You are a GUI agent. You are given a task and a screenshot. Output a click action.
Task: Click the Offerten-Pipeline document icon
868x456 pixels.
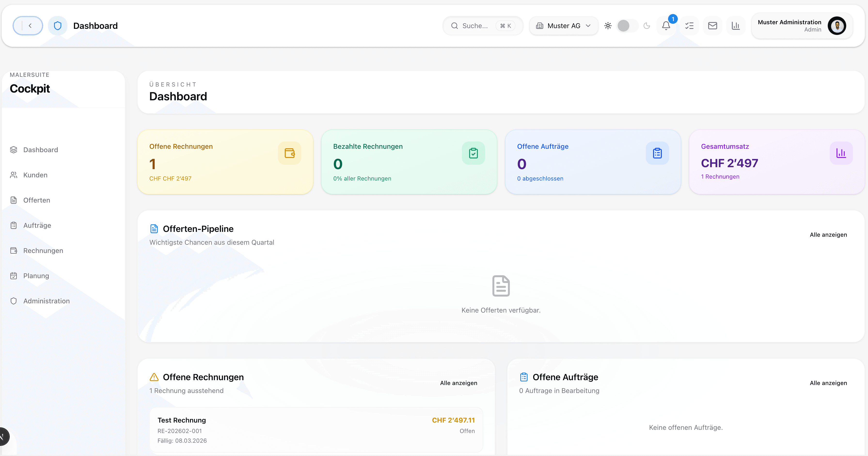[x=154, y=229]
